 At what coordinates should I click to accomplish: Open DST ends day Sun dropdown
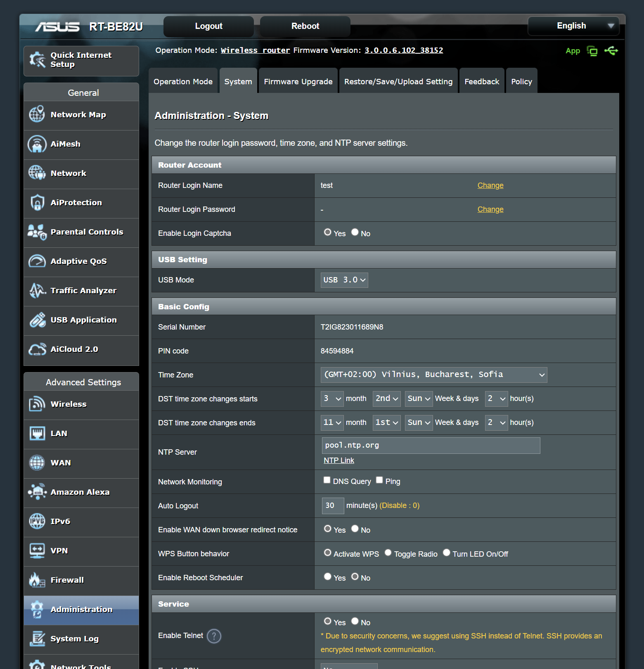tap(419, 422)
